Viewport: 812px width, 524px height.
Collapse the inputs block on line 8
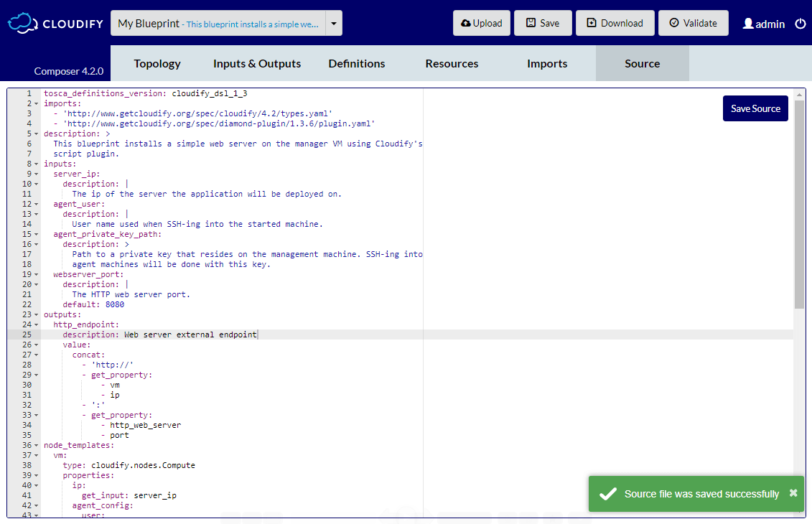(36, 164)
